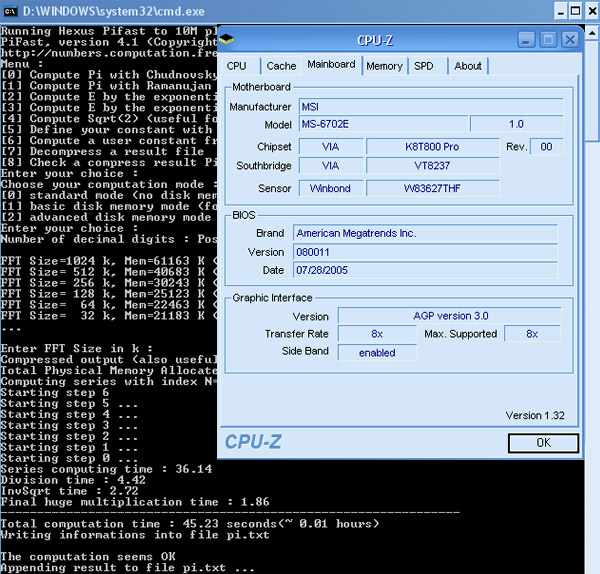Click menu option [0] Compute Pi with Chudnovsky
This screenshot has height=574, width=600.
[x=109, y=75]
